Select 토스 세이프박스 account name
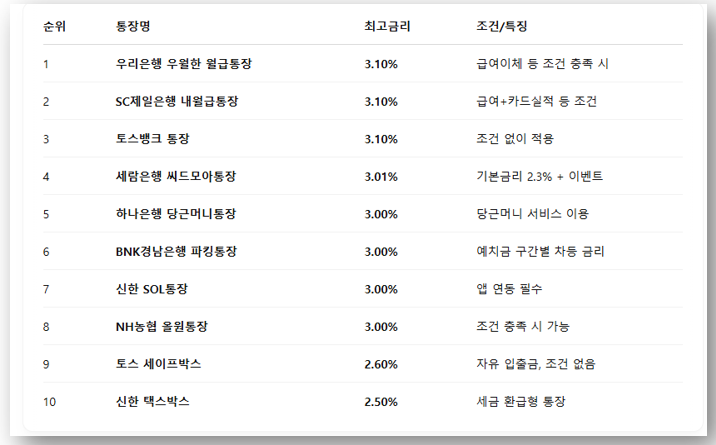 158,364
